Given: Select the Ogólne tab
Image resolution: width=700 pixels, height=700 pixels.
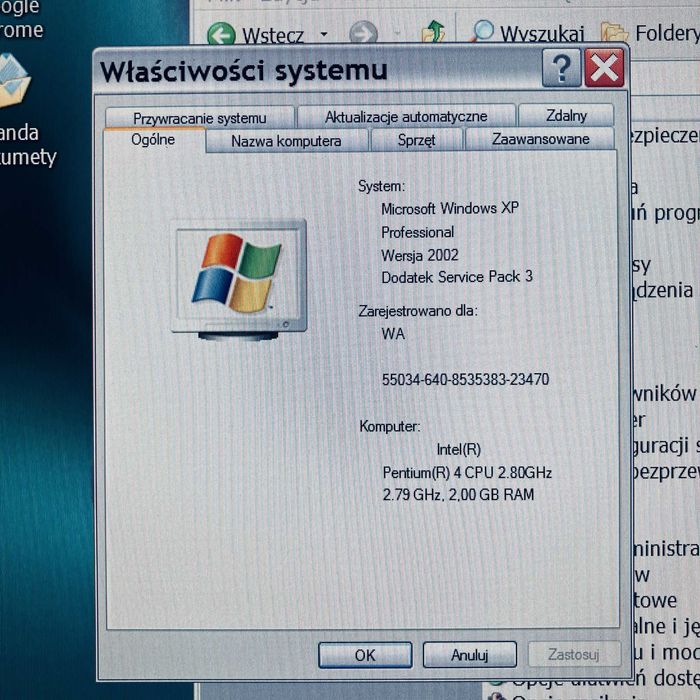Looking at the screenshot, I should (x=153, y=140).
